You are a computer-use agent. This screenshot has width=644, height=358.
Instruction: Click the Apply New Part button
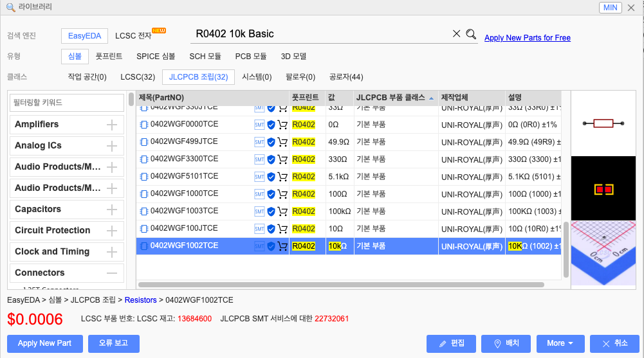[x=45, y=344]
